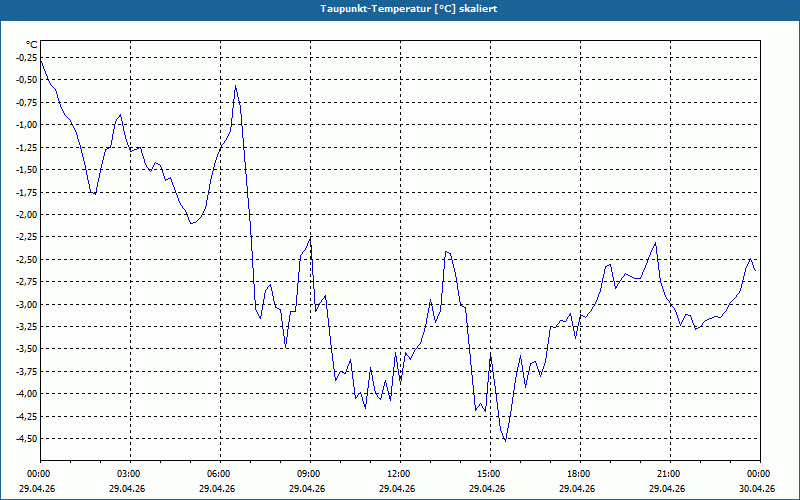
Task: Select the -2,25 y-axis label
Action: point(27,237)
